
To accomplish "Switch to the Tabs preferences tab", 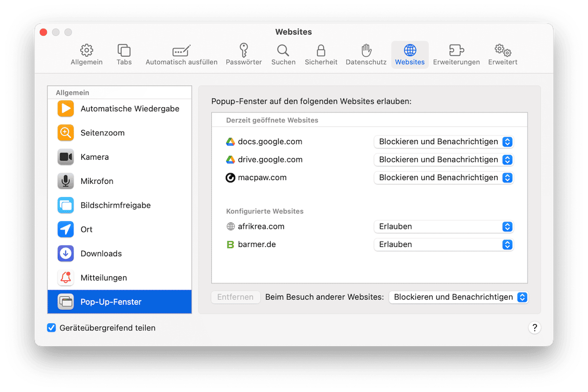I will point(124,54).
